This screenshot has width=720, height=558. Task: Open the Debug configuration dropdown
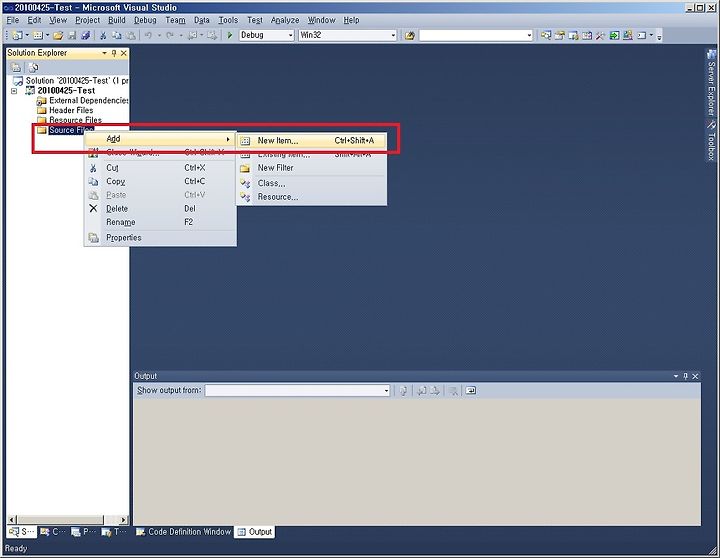[x=290, y=35]
